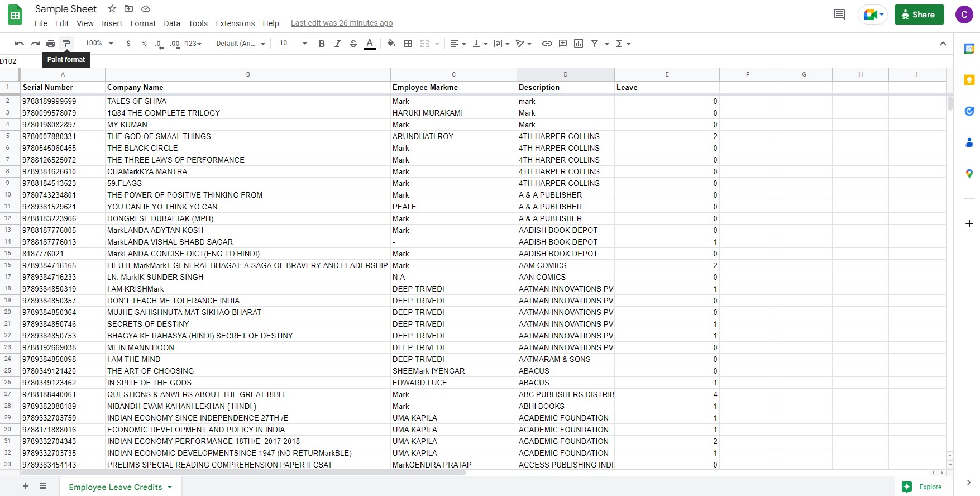980x496 pixels.
Task: Activate the Paint format tool
Action: click(66, 44)
